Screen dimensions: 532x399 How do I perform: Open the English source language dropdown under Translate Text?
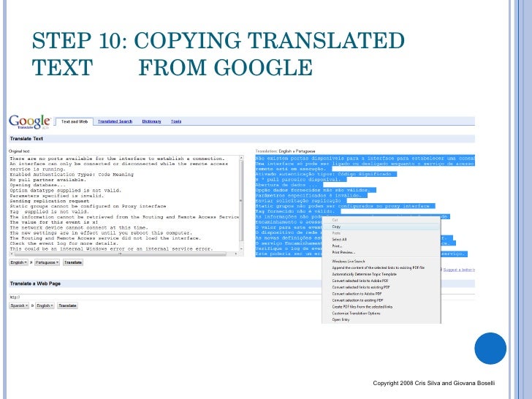[x=18, y=262]
